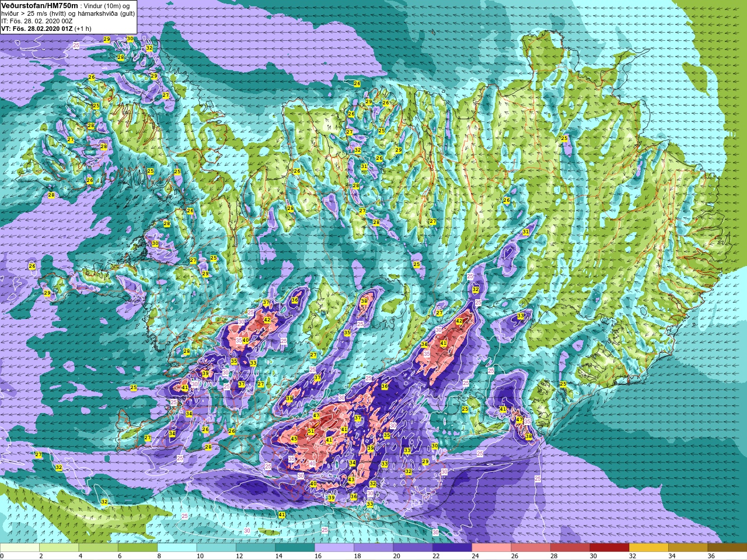Click the legend scale number 16
The image size is (747, 560).
(x=318, y=556)
